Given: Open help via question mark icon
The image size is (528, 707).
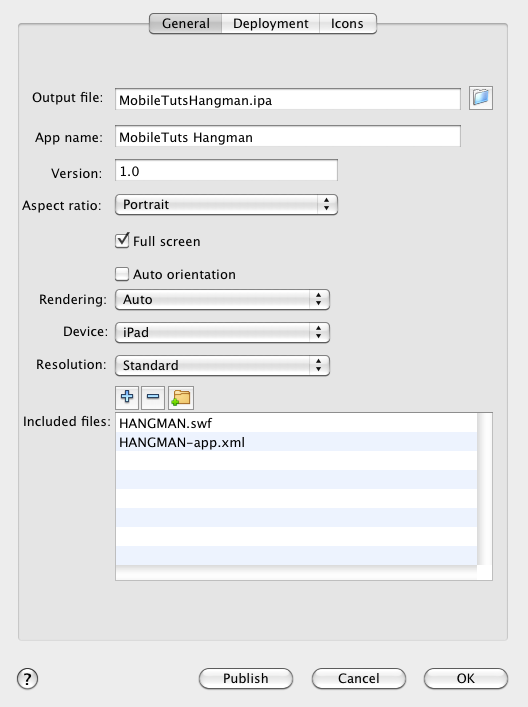Looking at the screenshot, I should pyautogui.click(x=28, y=679).
